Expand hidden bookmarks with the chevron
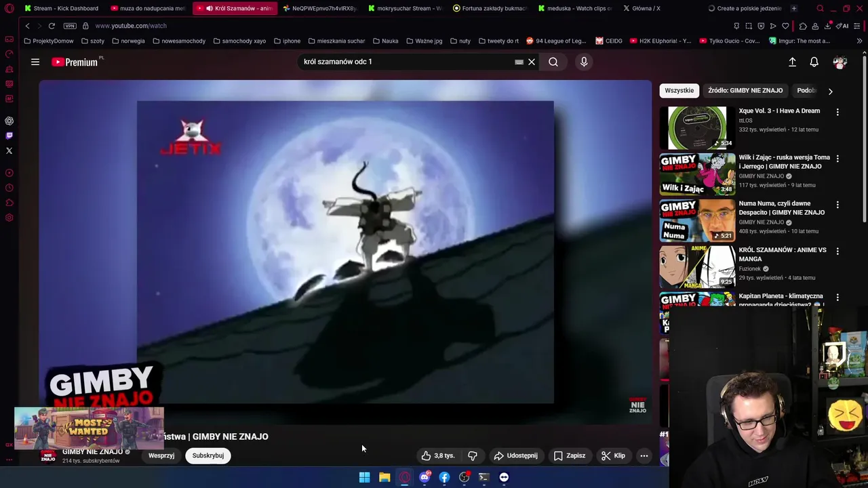This screenshot has height=488, width=868. point(859,41)
